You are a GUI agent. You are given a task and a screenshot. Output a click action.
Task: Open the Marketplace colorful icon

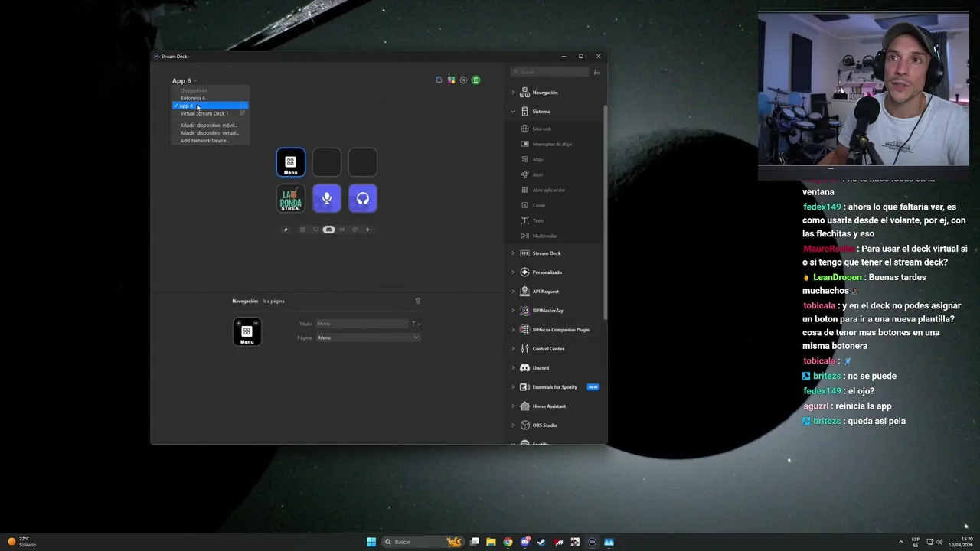click(451, 80)
